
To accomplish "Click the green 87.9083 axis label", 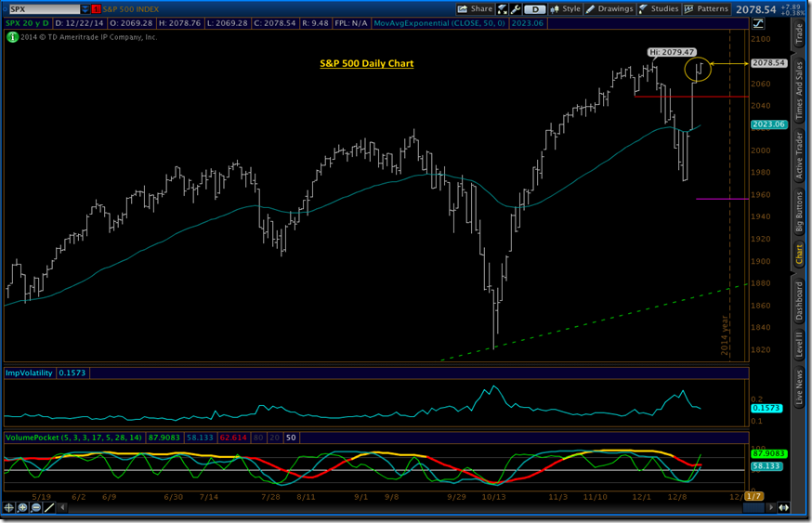I will coord(769,453).
